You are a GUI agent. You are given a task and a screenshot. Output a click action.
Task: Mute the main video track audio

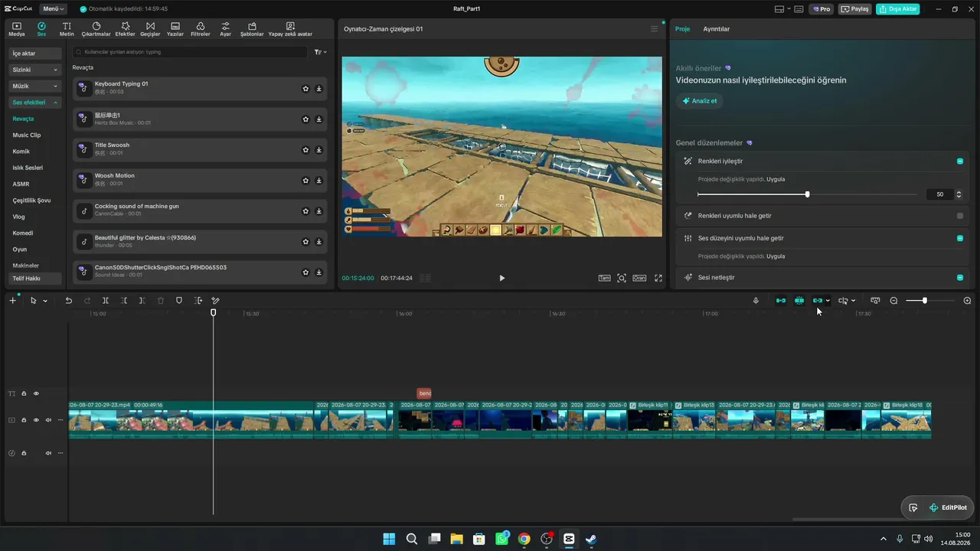[x=48, y=420]
